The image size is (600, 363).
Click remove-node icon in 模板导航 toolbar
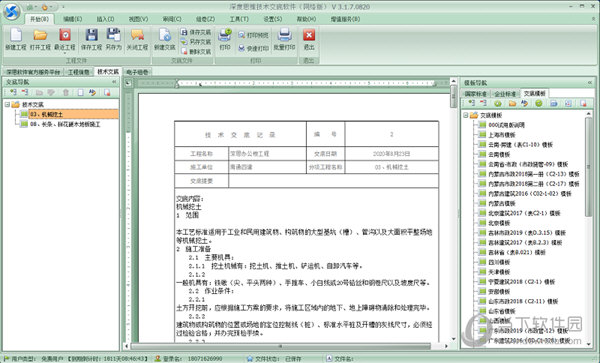point(483,103)
